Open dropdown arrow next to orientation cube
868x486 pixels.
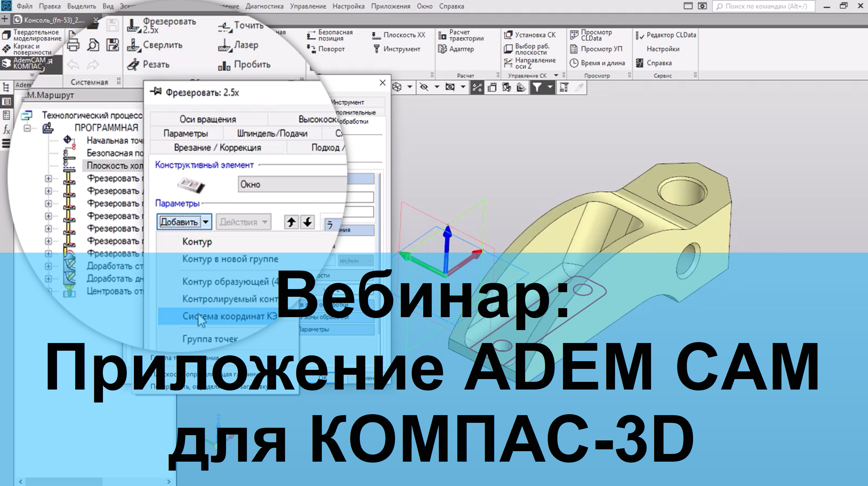[x=410, y=87]
